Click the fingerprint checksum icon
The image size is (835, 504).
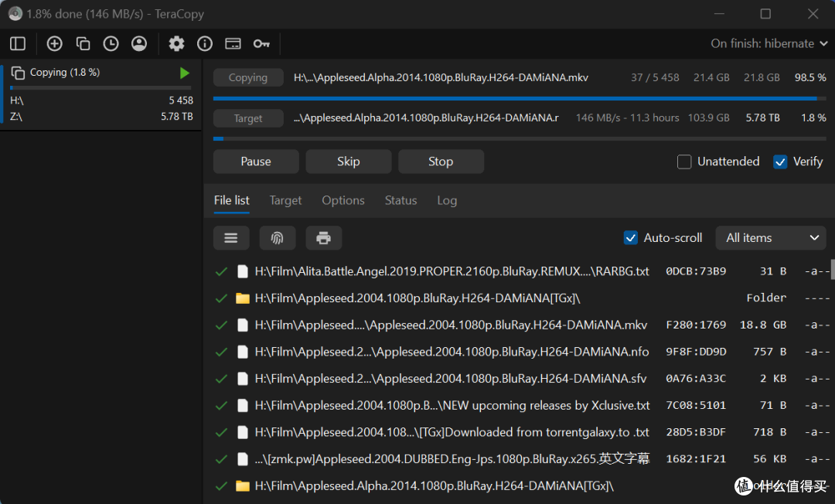[x=277, y=238]
